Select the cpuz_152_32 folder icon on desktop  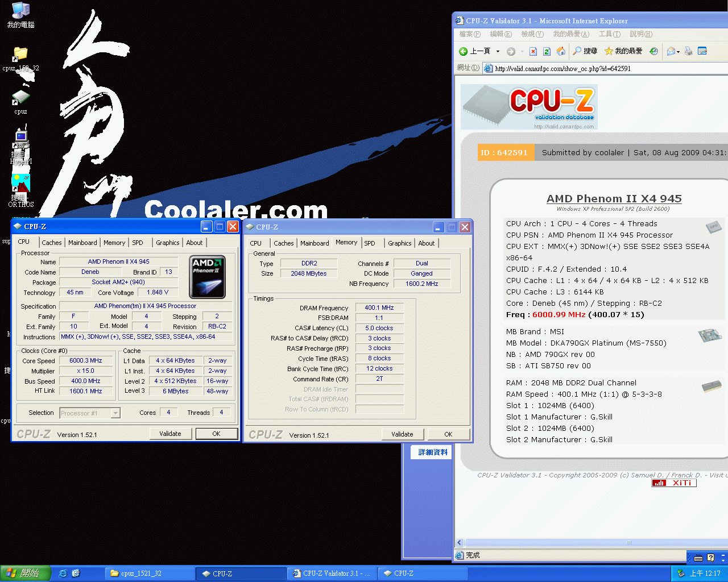(x=20, y=59)
